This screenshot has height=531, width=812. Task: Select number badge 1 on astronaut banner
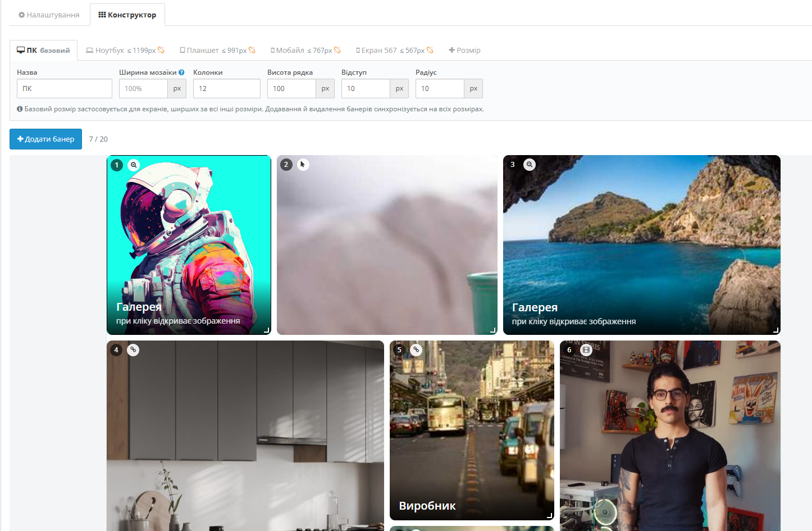(x=117, y=165)
